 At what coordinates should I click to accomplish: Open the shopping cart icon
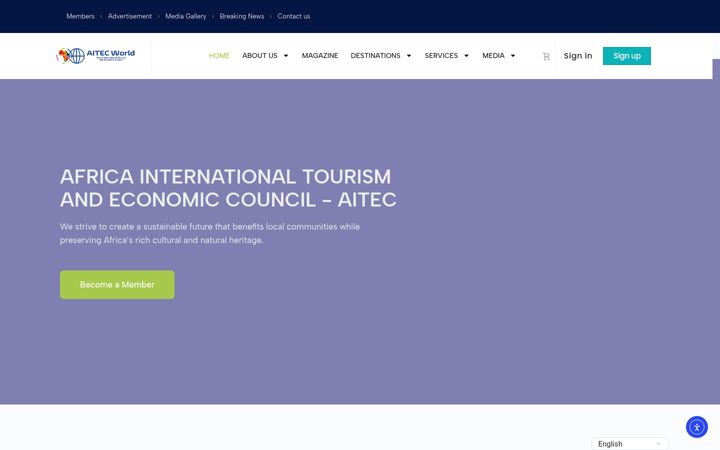point(546,56)
